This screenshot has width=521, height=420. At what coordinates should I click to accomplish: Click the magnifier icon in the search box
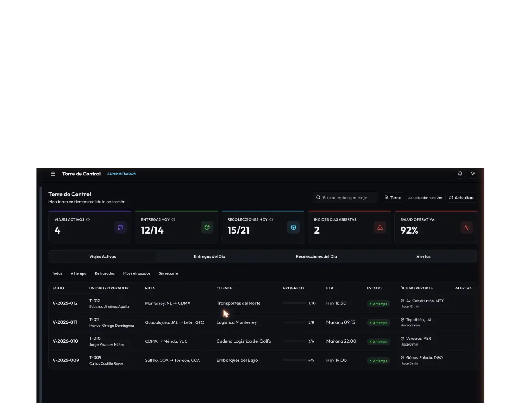click(x=318, y=198)
